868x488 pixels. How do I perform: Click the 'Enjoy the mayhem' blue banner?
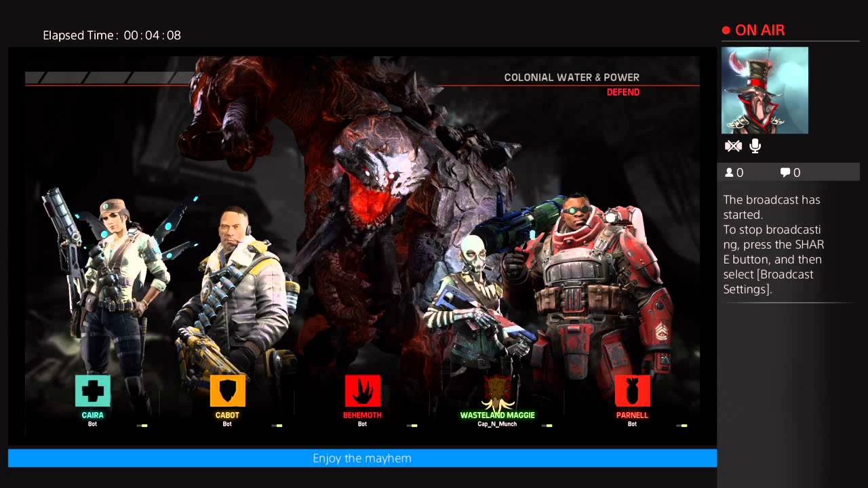pyautogui.click(x=362, y=458)
